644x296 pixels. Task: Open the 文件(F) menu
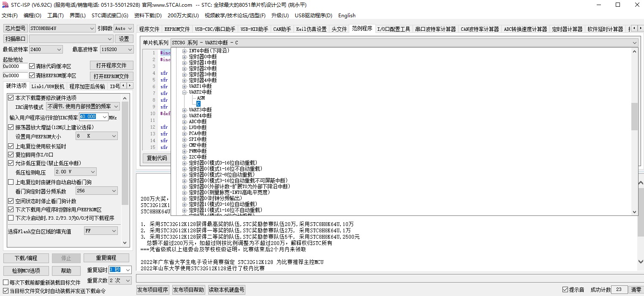[x=10, y=16]
